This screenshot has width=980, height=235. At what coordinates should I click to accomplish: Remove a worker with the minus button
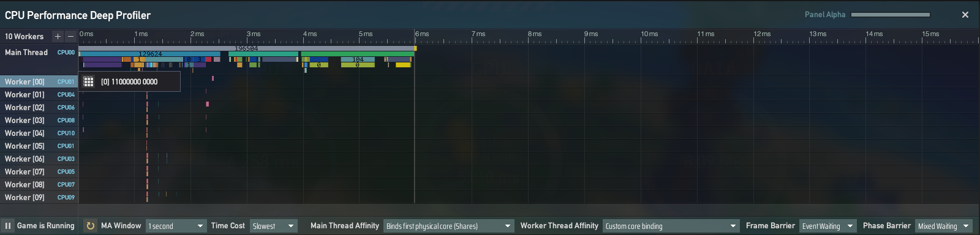coord(70,36)
